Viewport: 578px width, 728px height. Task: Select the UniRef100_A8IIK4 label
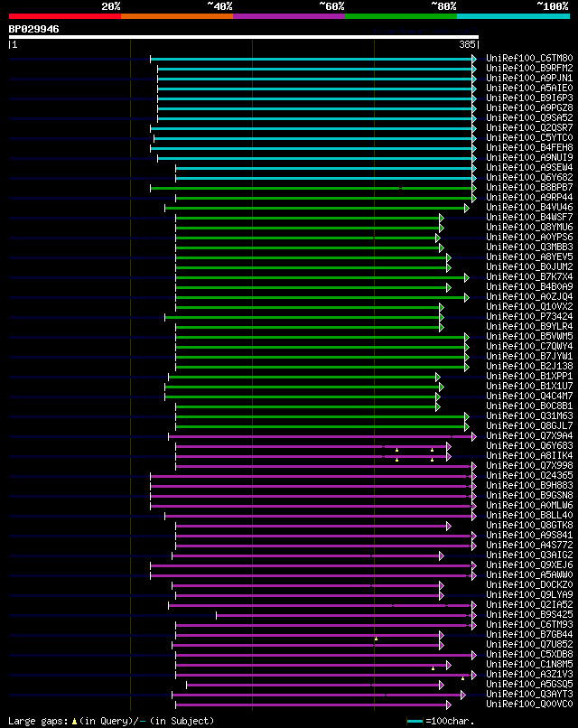pos(529,455)
